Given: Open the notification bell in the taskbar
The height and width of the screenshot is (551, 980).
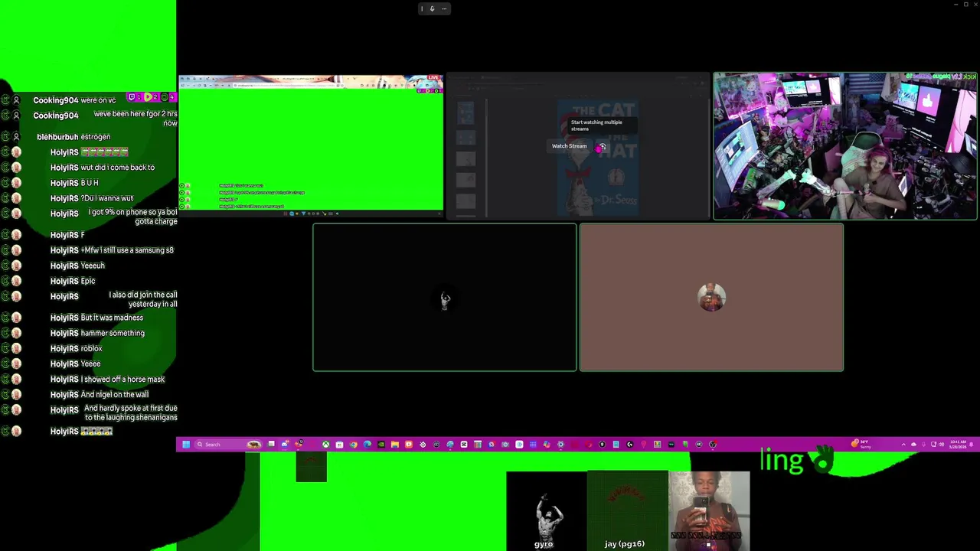Looking at the screenshot, I should pos(971,445).
